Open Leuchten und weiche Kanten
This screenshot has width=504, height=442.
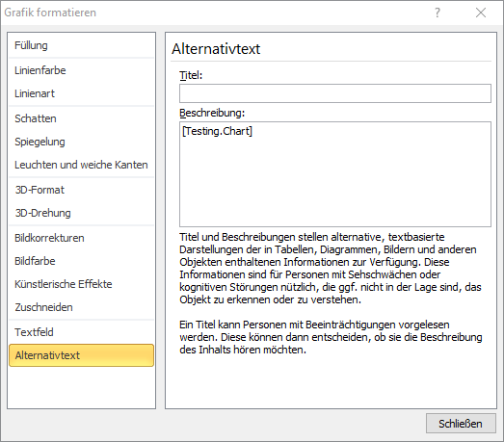(x=81, y=165)
